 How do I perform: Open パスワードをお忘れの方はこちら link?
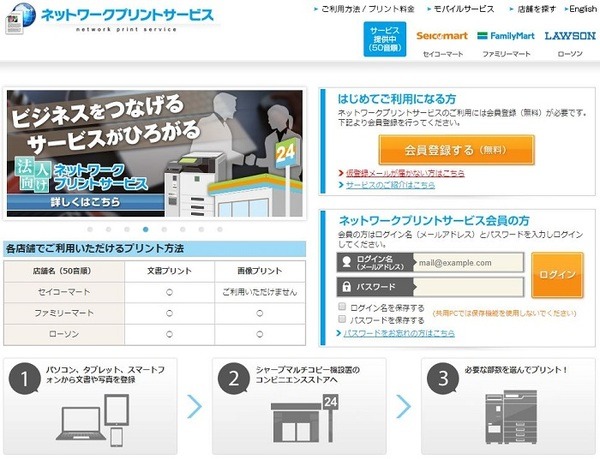399,333
